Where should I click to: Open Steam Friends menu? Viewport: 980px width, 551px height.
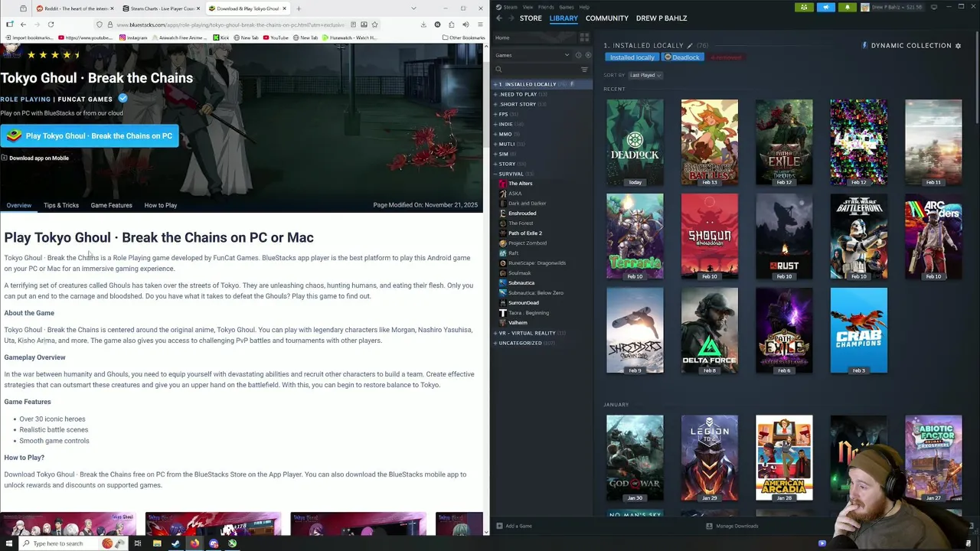(546, 7)
